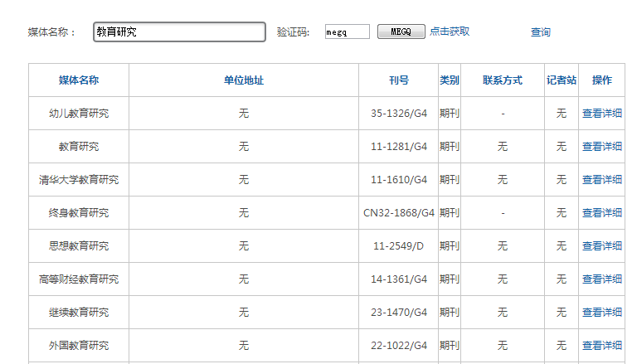Click the 点击获取 link
The height and width of the screenshot is (364, 637).
click(x=450, y=32)
